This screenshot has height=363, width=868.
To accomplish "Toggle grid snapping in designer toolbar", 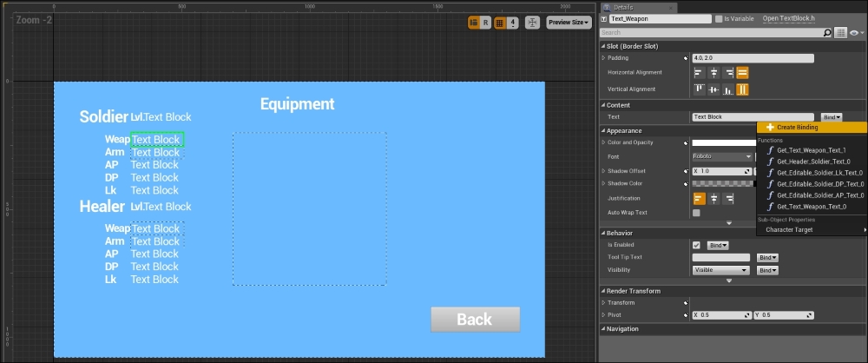I will [x=499, y=23].
